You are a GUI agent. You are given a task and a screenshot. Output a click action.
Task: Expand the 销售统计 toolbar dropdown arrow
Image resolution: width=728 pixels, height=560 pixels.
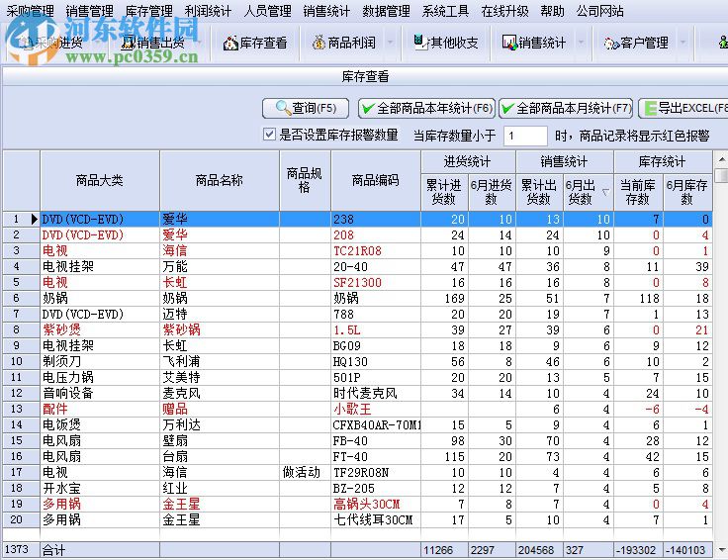click(581, 43)
